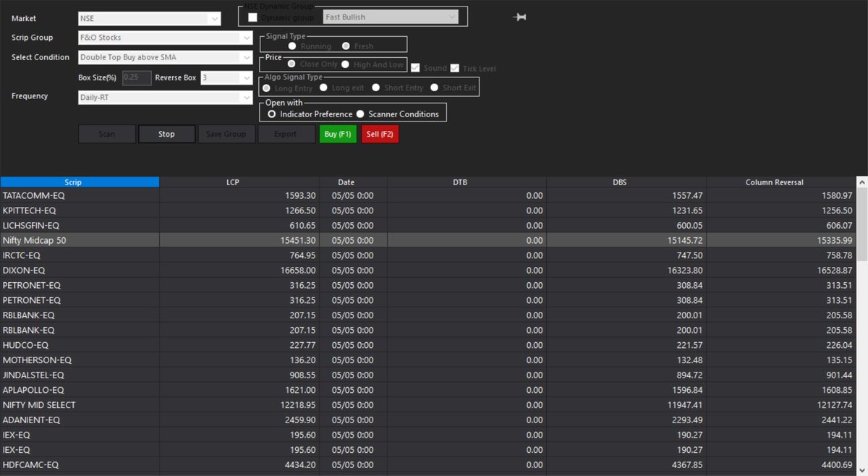Click the Box Size input field
Viewport: 868px width, 476px height.
[x=137, y=77]
